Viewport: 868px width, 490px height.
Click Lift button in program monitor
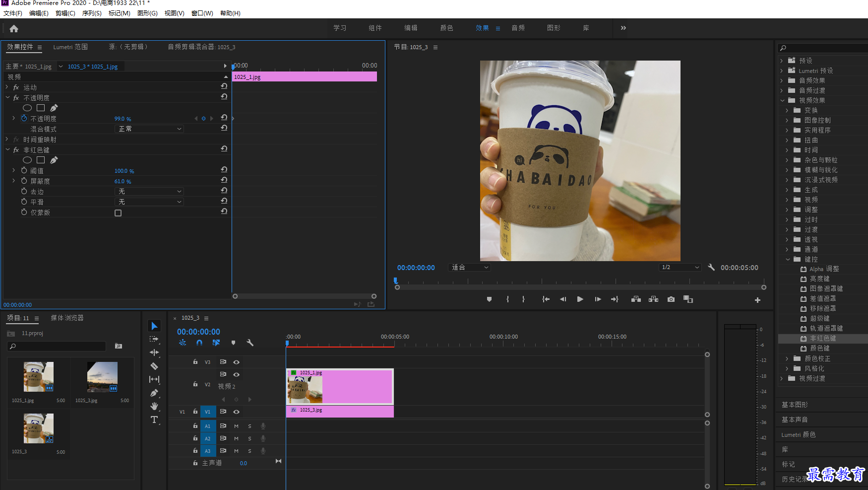[636, 299]
